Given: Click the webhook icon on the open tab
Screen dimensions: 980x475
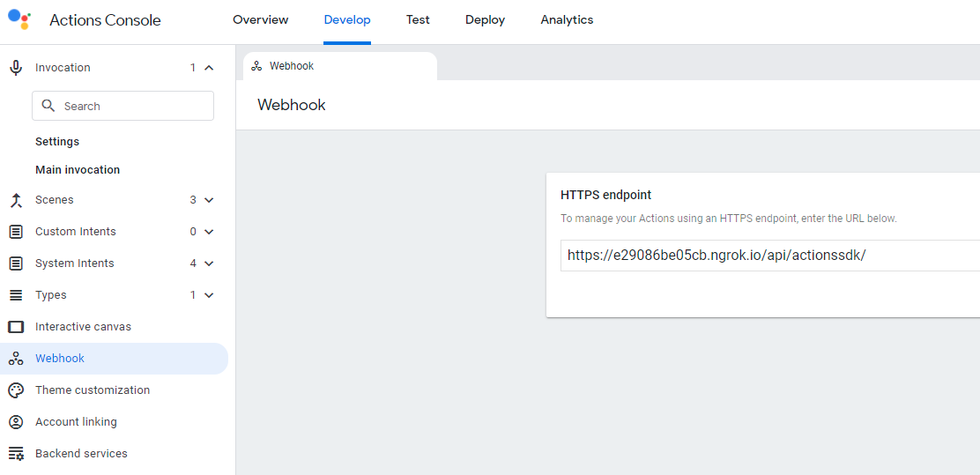Looking at the screenshot, I should tap(256, 66).
